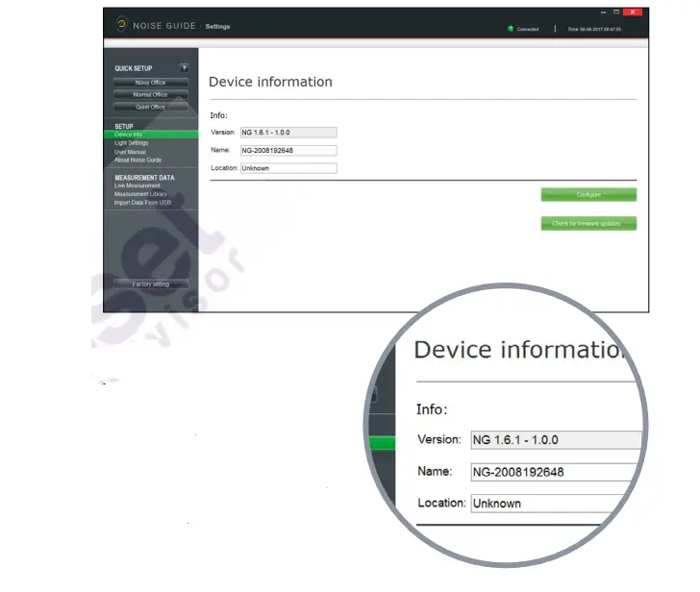Choose Import Data From USB
Image resolution: width=700 pixels, height=592 pixels.
142,203
